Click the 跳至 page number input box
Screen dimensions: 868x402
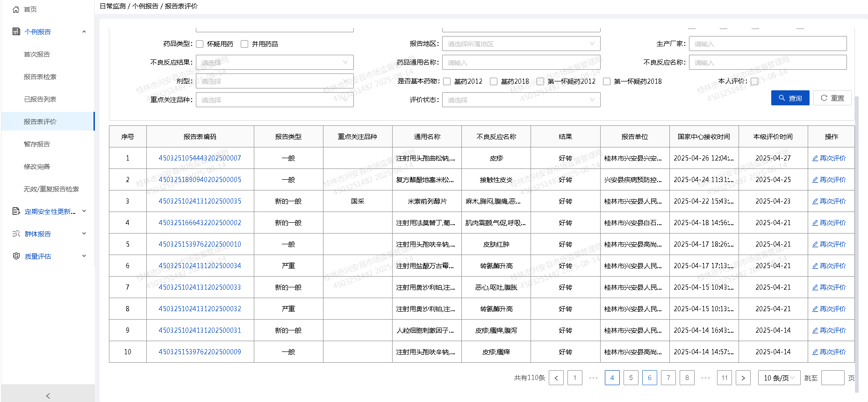(832, 378)
